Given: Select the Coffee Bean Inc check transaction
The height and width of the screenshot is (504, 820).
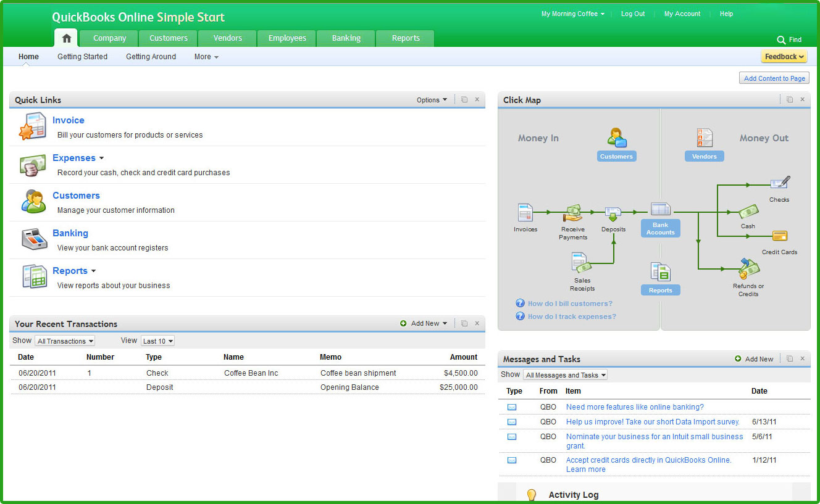Looking at the screenshot, I should pyautogui.click(x=248, y=373).
